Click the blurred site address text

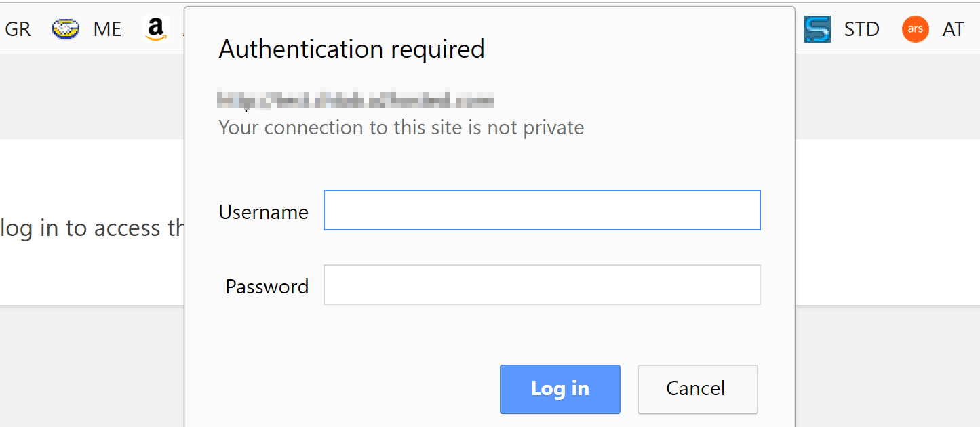(x=355, y=101)
